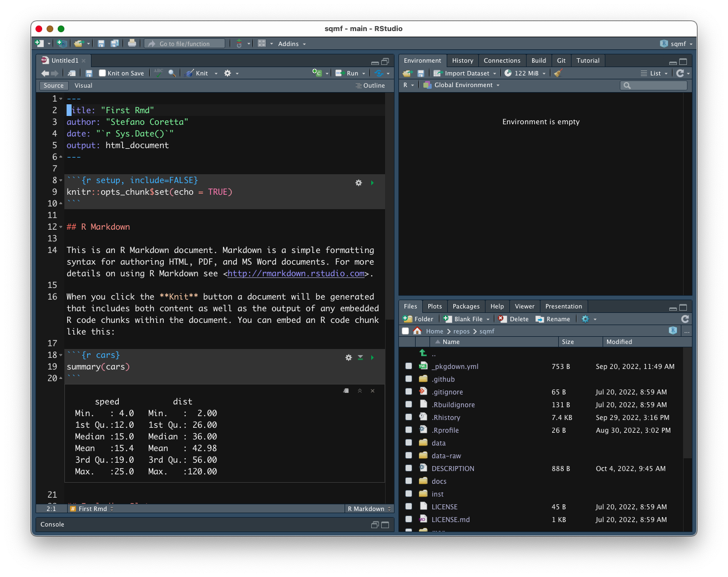Image resolution: width=728 pixels, height=577 pixels.
Task: Switch to the Packages tab
Action: pos(466,306)
